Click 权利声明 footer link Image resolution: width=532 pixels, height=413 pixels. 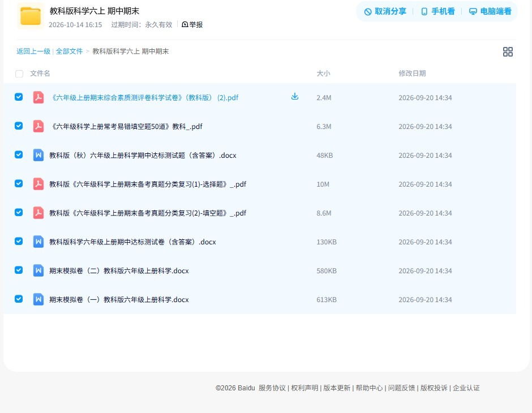[304, 388]
